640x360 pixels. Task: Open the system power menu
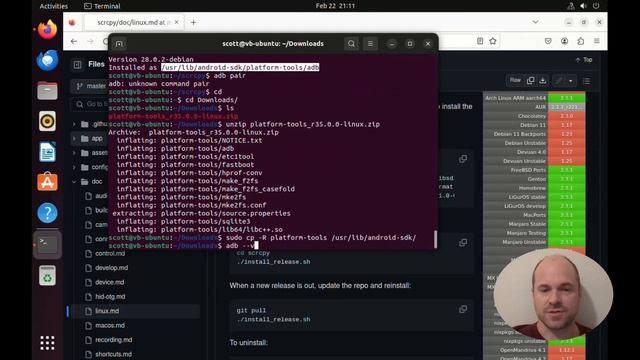point(596,6)
